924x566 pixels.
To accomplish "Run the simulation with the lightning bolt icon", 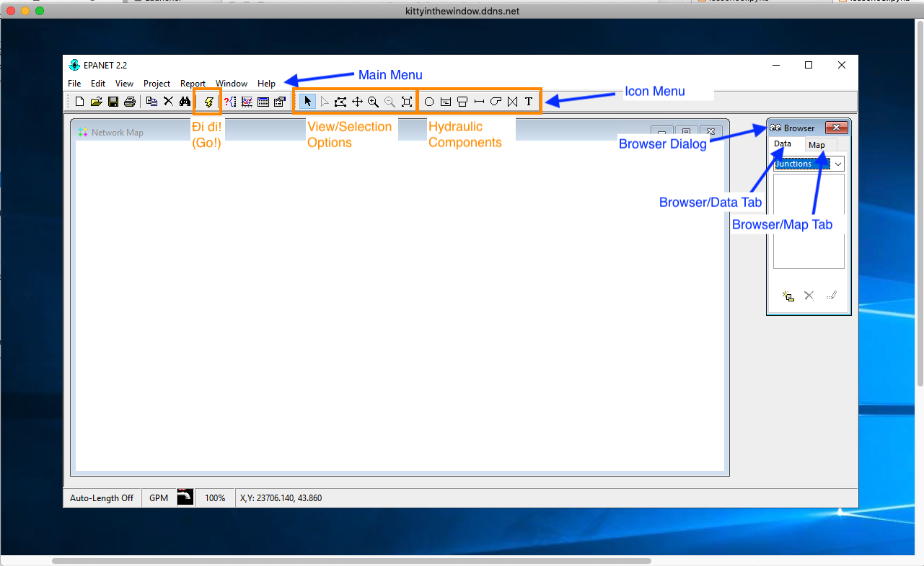I will tap(208, 102).
